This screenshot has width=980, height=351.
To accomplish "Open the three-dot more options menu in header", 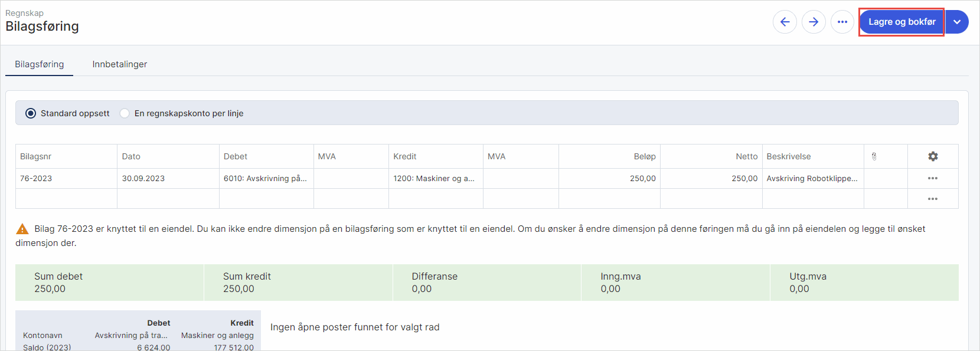I will [842, 22].
